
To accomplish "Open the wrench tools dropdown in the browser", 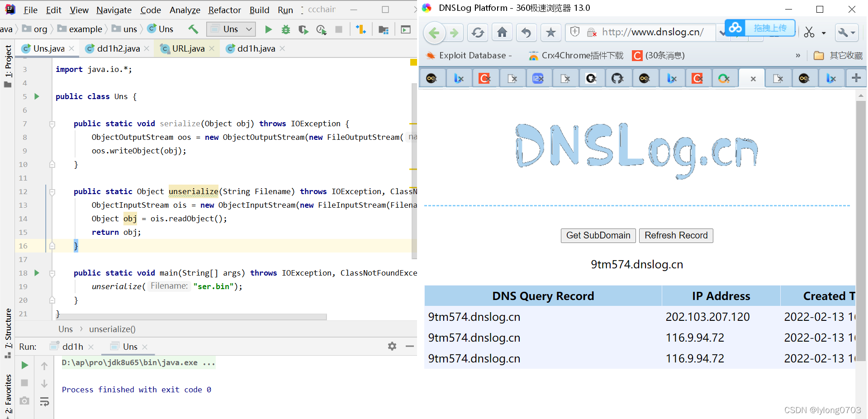I will pyautogui.click(x=847, y=33).
